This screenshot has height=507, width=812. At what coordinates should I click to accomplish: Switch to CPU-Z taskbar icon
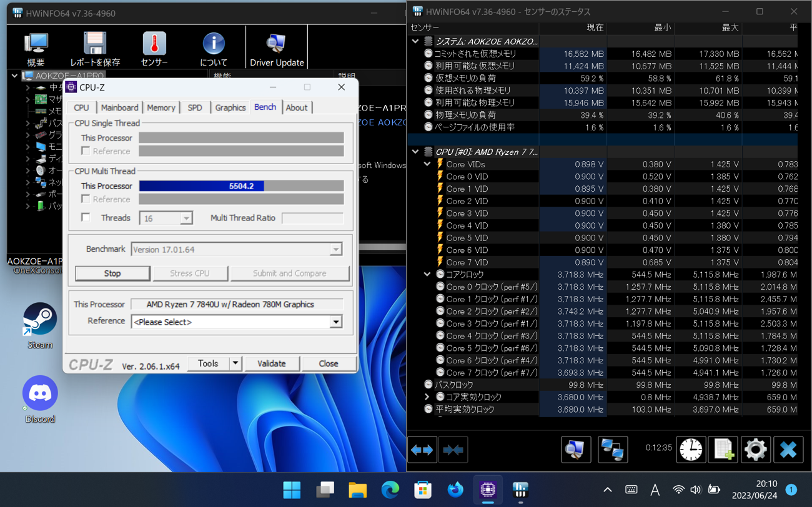coord(488,490)
